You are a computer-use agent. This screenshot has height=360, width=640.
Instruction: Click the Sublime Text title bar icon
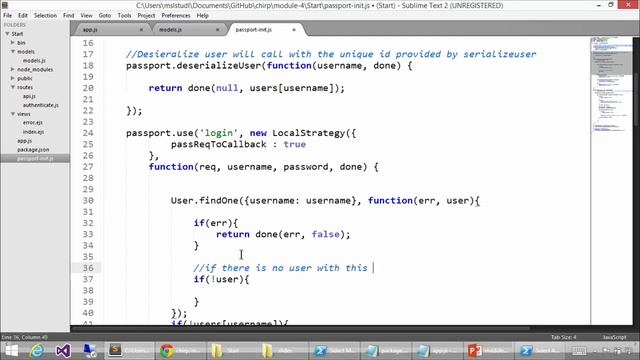5,5
